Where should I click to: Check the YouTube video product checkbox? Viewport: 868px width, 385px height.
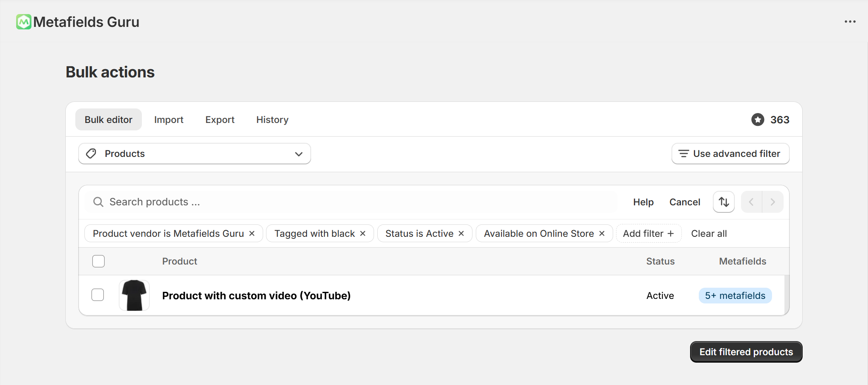click(98, 295)
